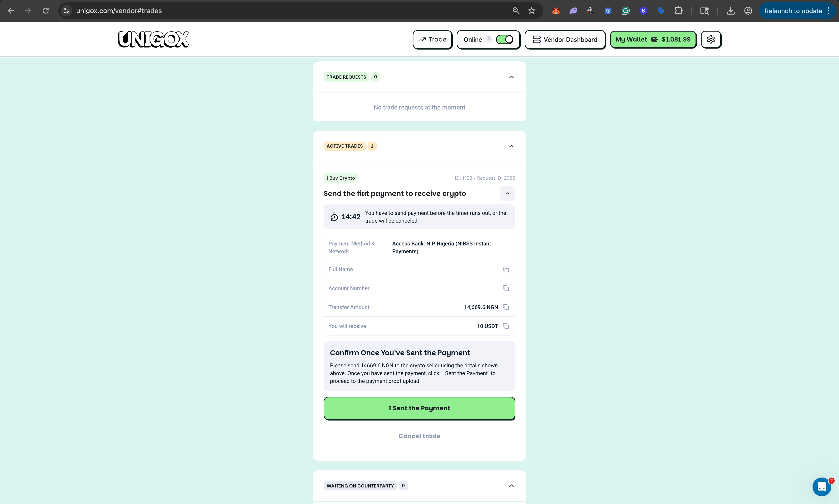
Task: Go back in browser history
Action: tap(11, 11)
